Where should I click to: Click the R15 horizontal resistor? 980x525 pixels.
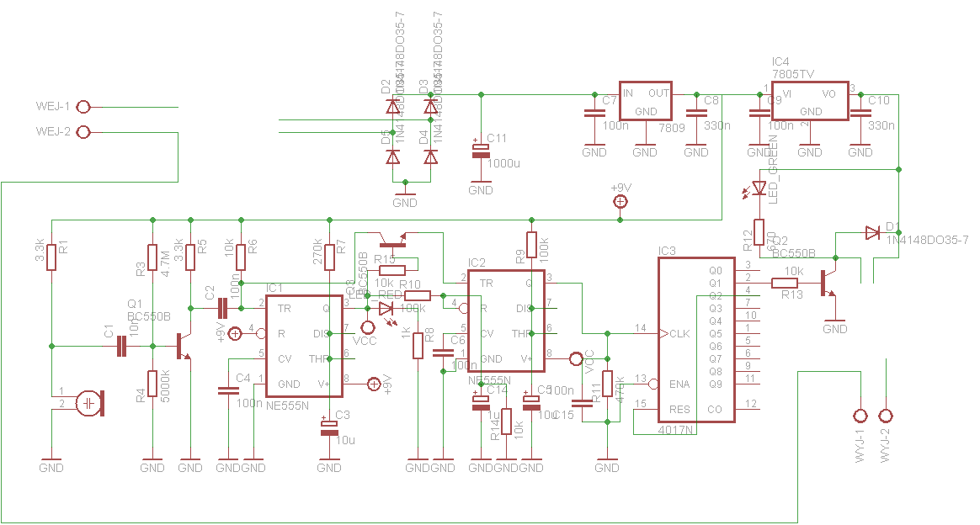point(392,270)
